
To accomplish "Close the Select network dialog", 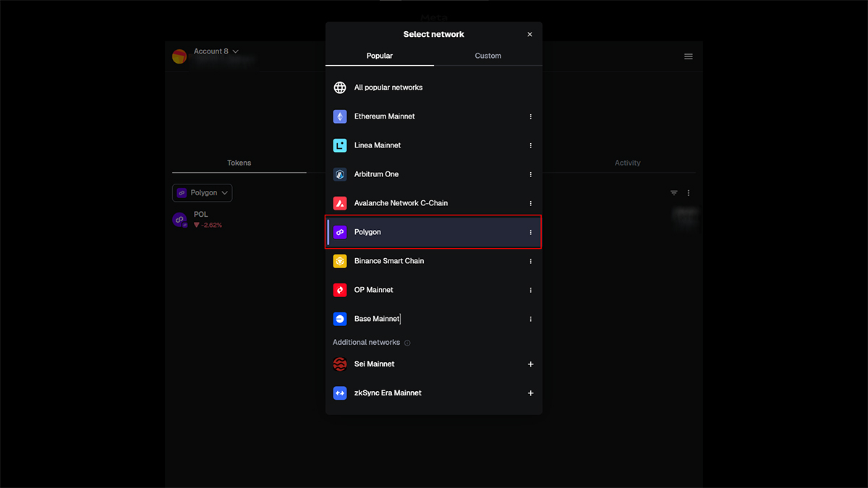I will [x=529, y=34].
